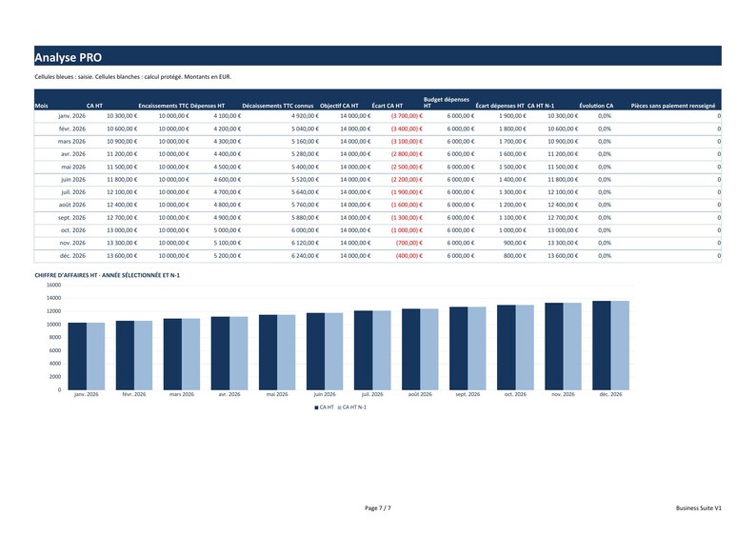Click CA HT value for sept. 2026 row
This screenshot has height=535, width=756.
click(122, 218)
